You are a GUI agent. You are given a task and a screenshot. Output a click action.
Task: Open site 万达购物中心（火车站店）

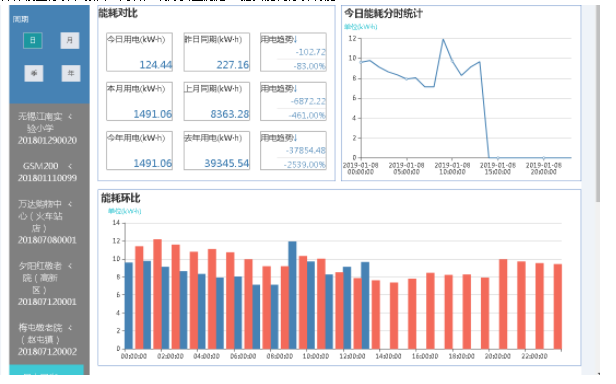[47, 222]
